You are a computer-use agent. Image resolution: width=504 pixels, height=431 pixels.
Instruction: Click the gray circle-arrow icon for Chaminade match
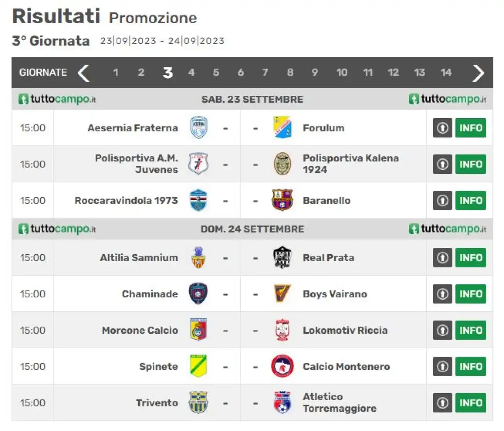click(443, 294)
